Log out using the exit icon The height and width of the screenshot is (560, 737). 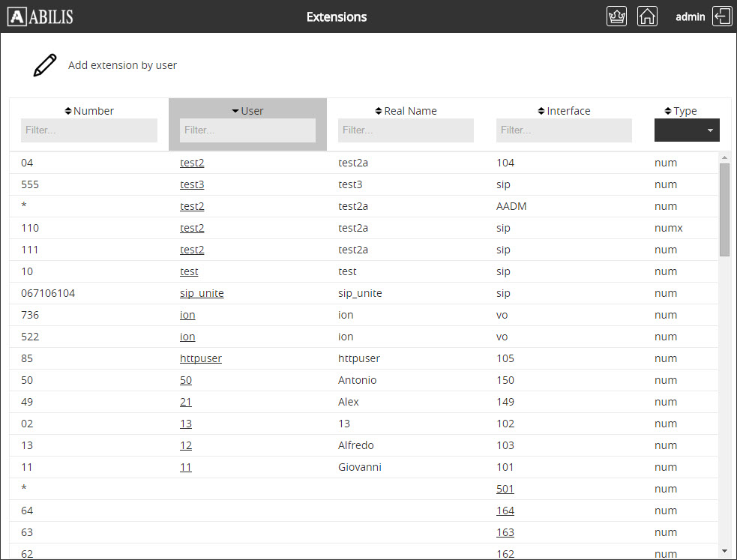point(722,16)
